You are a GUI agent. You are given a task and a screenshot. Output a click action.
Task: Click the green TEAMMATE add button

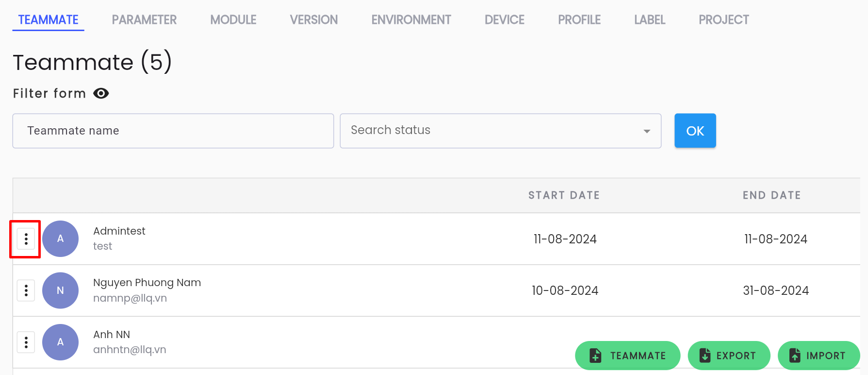[627, 356]
